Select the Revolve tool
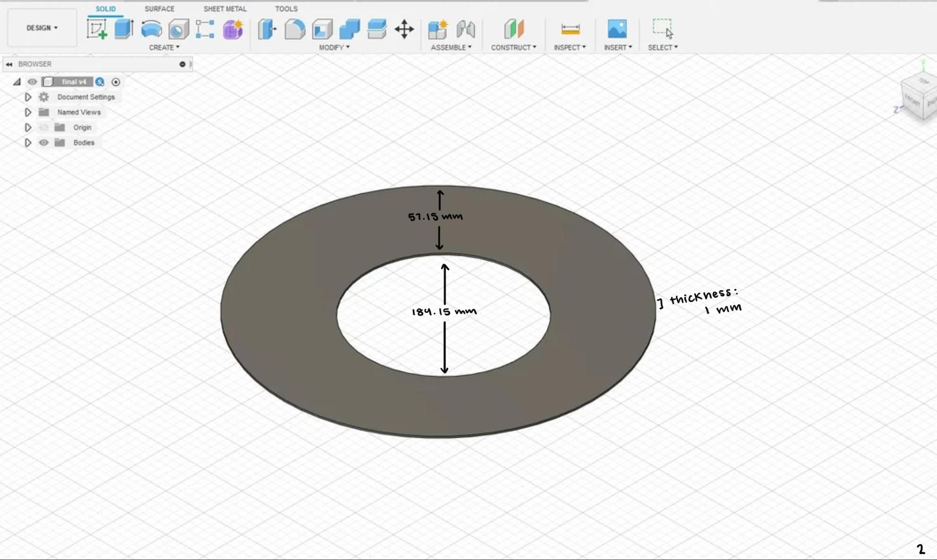 click(x=151, y=29)
